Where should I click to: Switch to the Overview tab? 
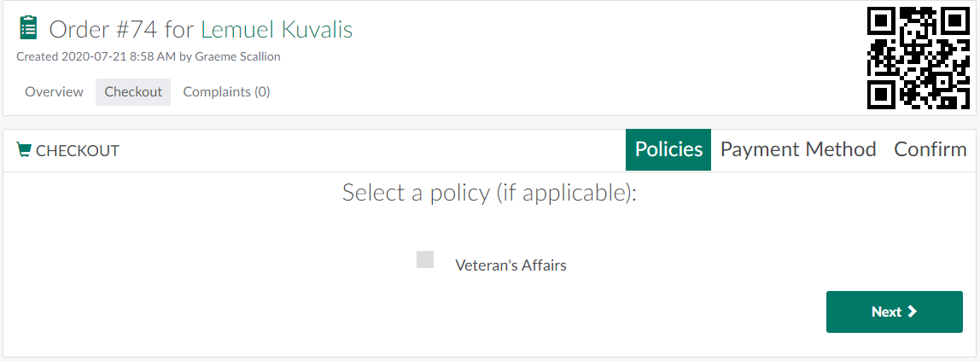(x=54, y=92)
